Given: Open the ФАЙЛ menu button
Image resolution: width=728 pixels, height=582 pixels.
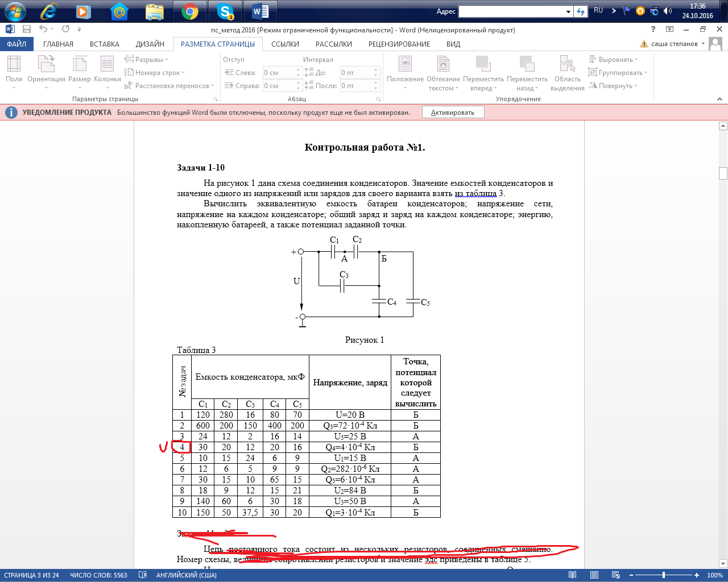Looking at the screenshot, I should click(16, 44).
